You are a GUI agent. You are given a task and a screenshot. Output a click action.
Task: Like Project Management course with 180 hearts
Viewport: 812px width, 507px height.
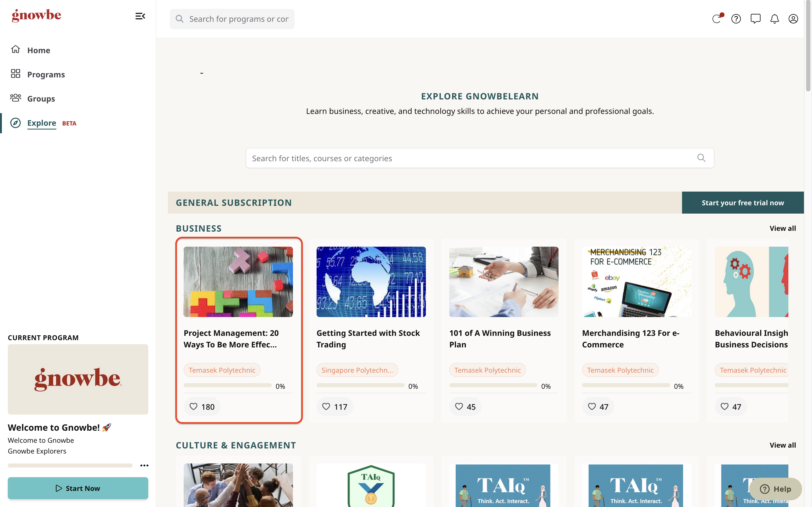pyautogui.click(x=202, y=407)
